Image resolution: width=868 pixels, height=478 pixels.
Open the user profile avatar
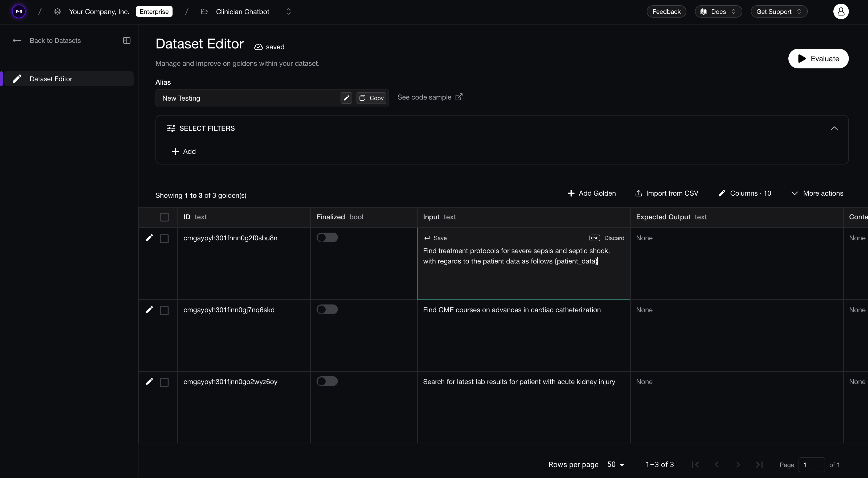841,11
